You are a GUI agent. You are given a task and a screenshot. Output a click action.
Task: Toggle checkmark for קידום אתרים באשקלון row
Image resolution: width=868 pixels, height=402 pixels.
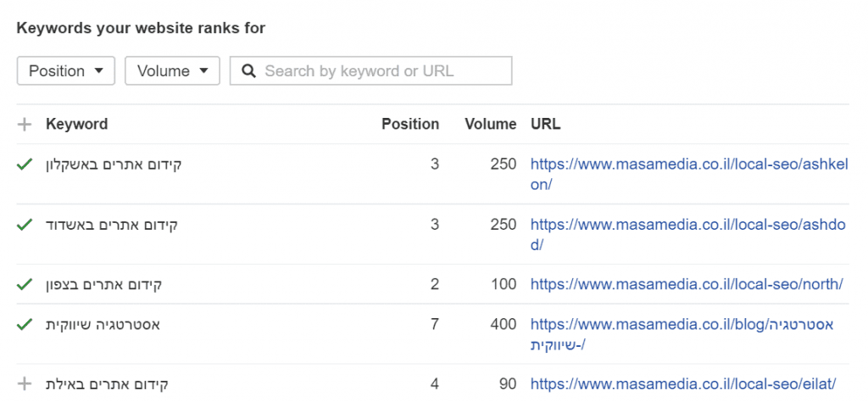coord(25,165)
